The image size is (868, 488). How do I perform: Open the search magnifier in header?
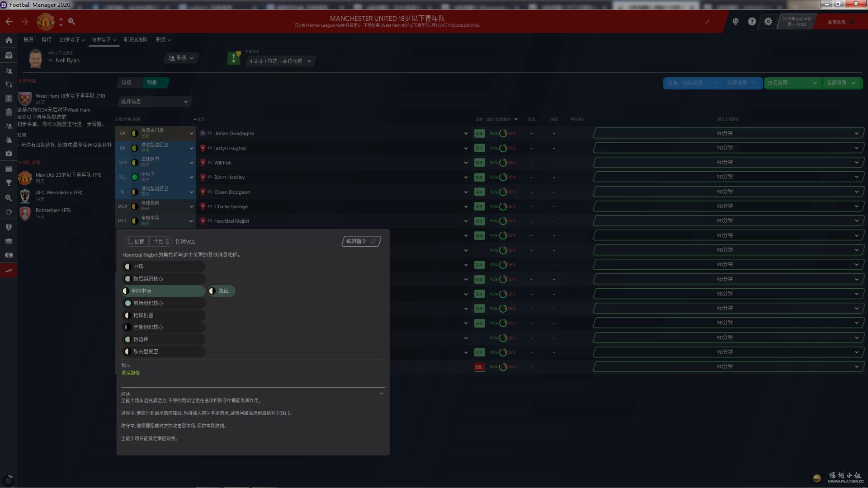[x=71, y=22]
